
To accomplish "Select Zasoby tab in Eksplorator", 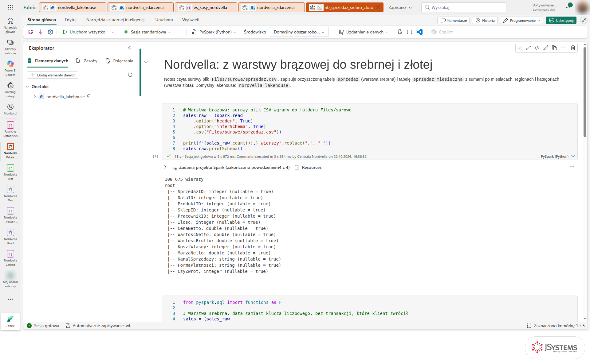I will [x=87, y=61].
